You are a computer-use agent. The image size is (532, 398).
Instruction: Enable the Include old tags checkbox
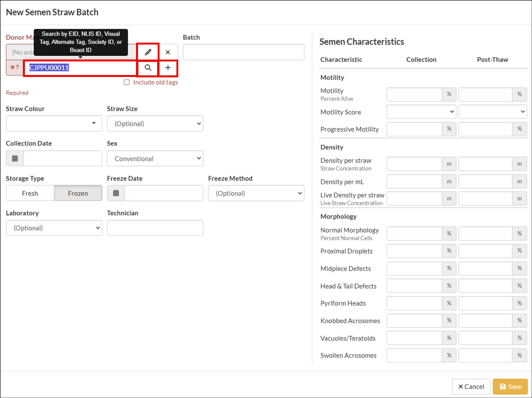[x=127, y=83]
